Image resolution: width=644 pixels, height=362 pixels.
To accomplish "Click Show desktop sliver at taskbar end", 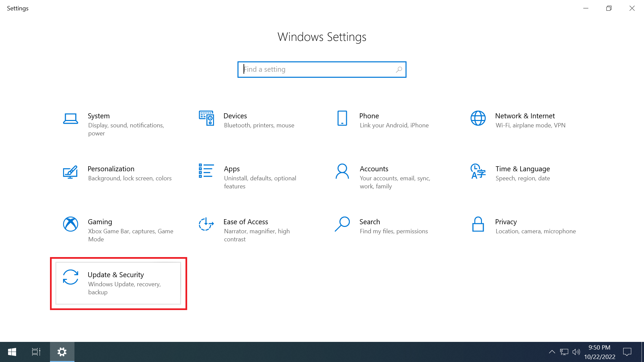I will coord(642,352).
